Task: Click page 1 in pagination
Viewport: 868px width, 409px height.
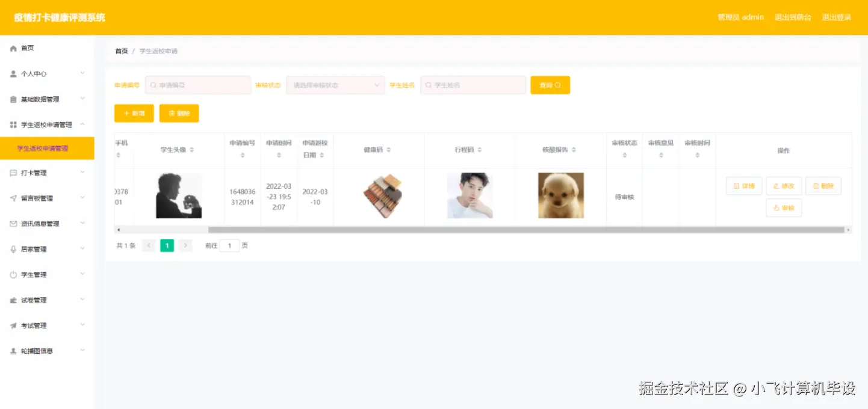Action: click(x=167, y=245)
